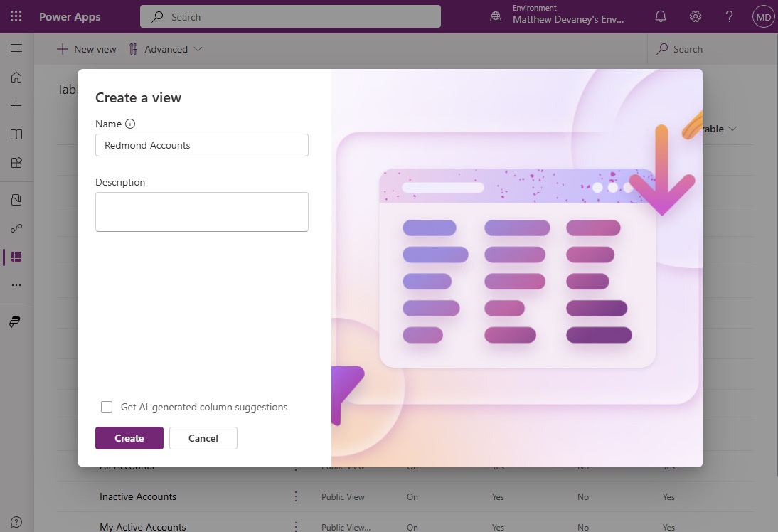
Task: Open the Power Platform icon at sidebar bottom
Action: pos(16,321)
